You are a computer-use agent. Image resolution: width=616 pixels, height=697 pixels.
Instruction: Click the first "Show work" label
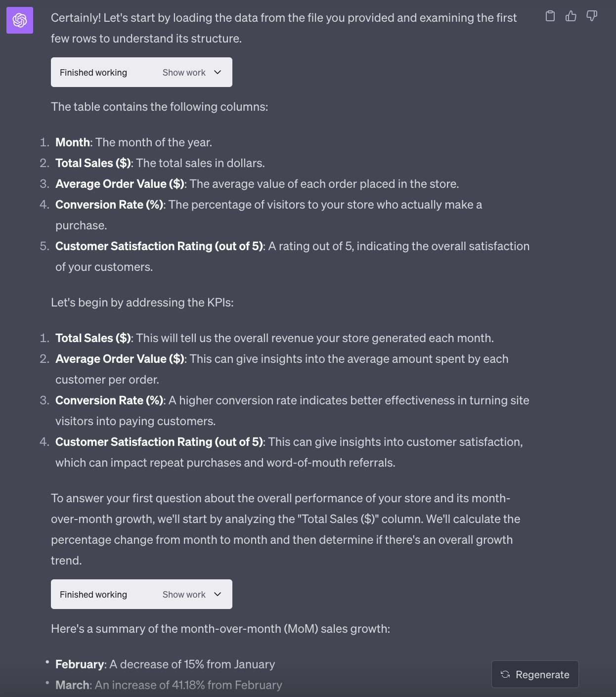tap(184, 73)
